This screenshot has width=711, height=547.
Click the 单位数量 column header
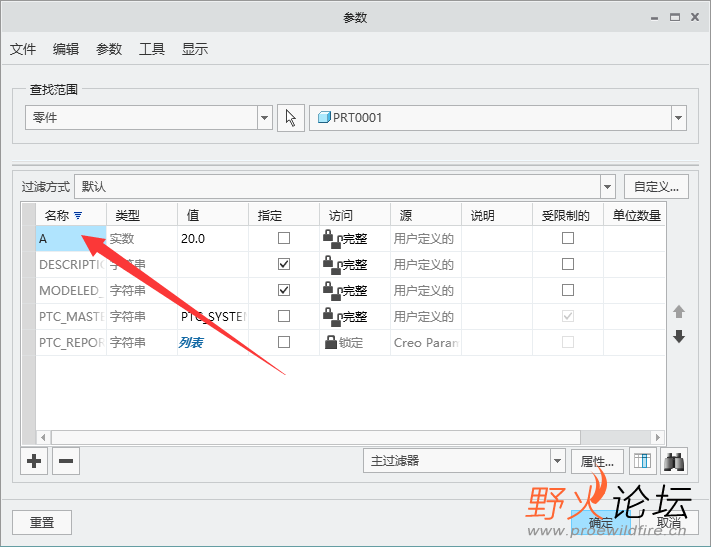pos(635,215)
